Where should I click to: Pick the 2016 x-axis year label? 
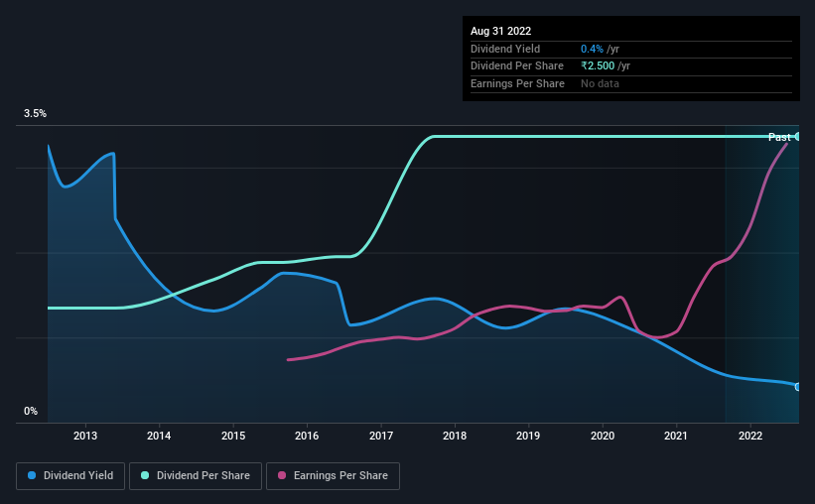coord(307,436)
